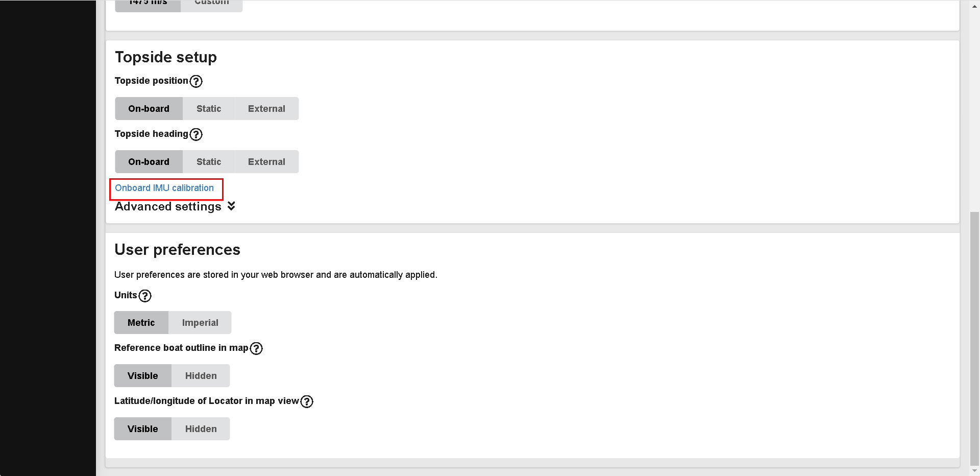Click the Units help question mark
This screenshot has height=476, width=980.
click(145, 296)
